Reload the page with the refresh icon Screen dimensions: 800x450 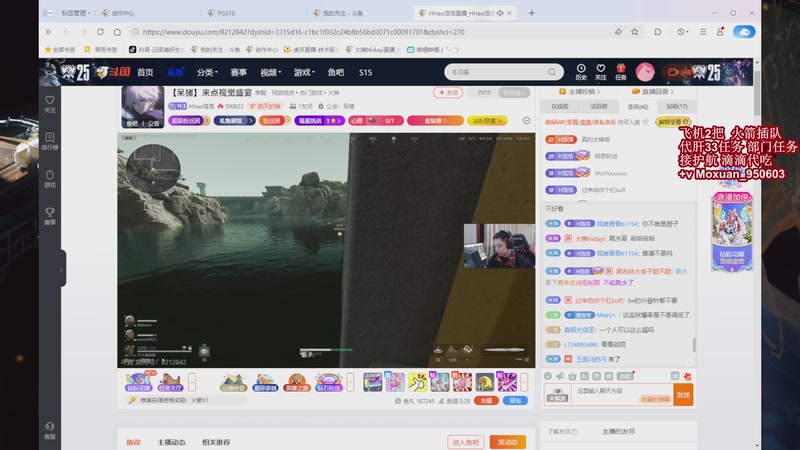(101, 32)
